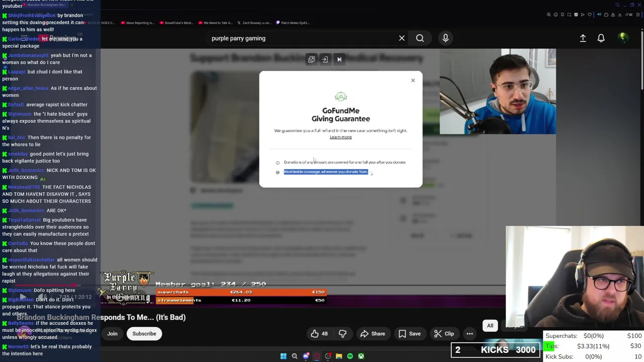The image size is (644, 362).
Task: Click the skip-next icon above the dialog
Action: 339,59
